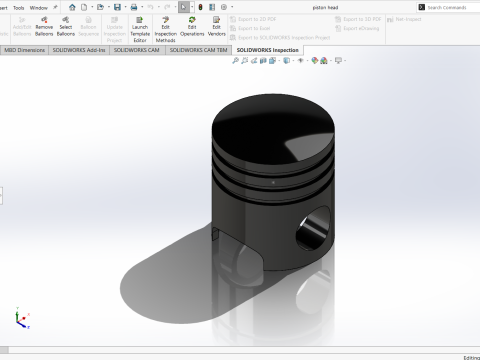Click the Net-Inspect button
This screenshot has height=360, width=480.
[404, 19]
